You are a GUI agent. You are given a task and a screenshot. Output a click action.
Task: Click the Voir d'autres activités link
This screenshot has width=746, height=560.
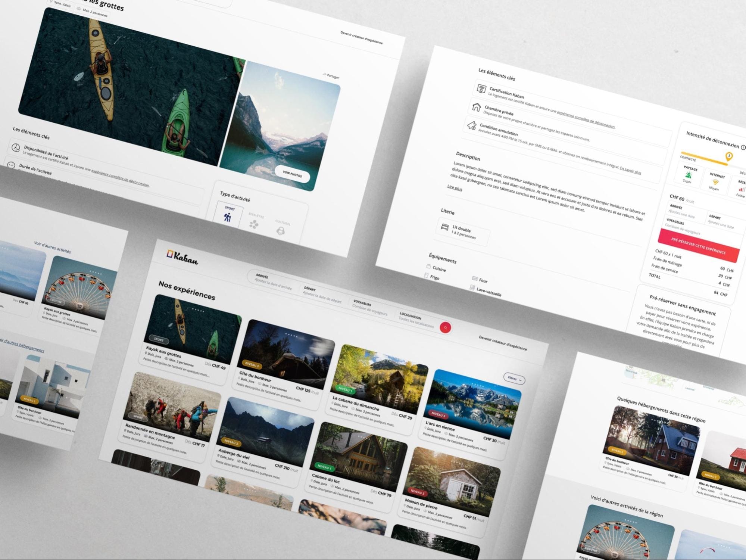click(x=52, y=247)
